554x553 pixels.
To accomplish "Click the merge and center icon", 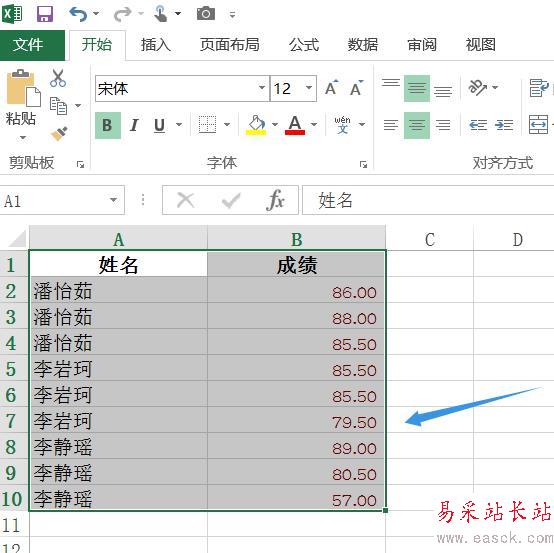I will point(538,125).
